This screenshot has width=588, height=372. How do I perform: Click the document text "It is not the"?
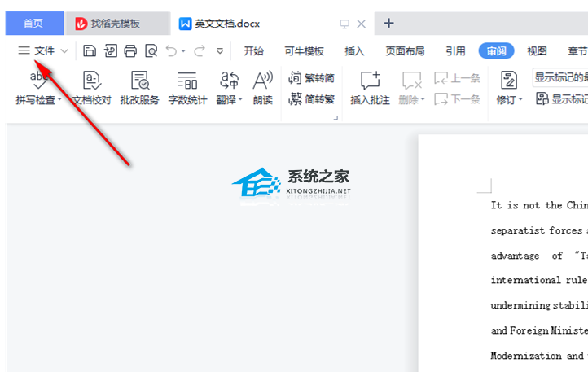click(x=526, y=205)
